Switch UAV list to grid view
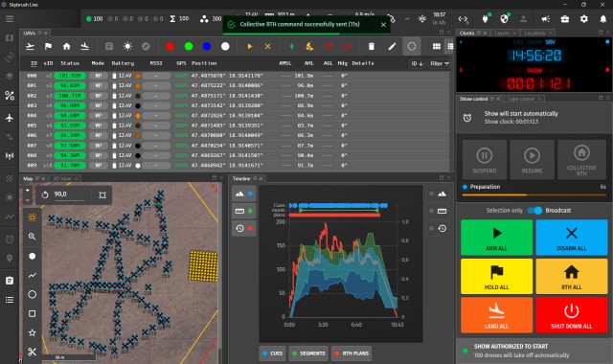Screen dimensions: 613x364 pos(437,47)
